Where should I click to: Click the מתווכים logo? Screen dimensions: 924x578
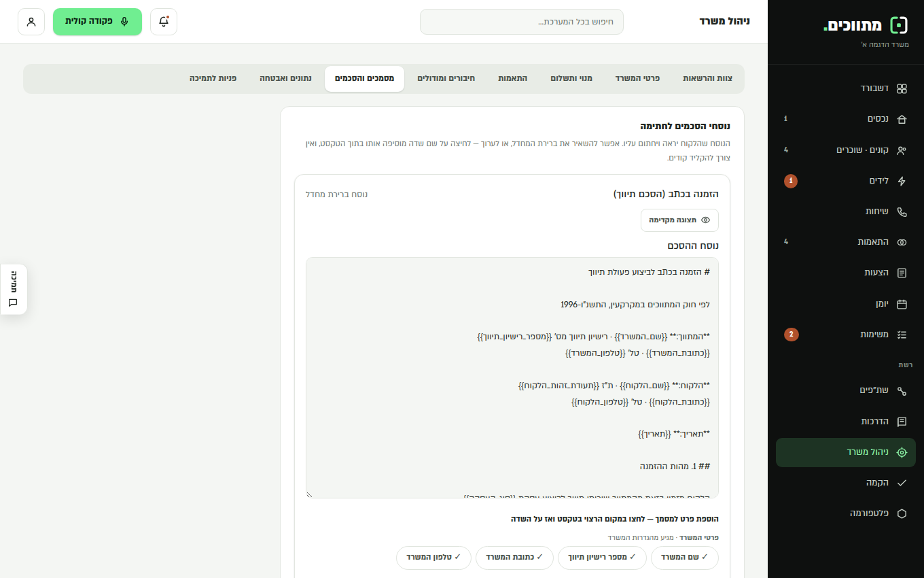[866, 25]
